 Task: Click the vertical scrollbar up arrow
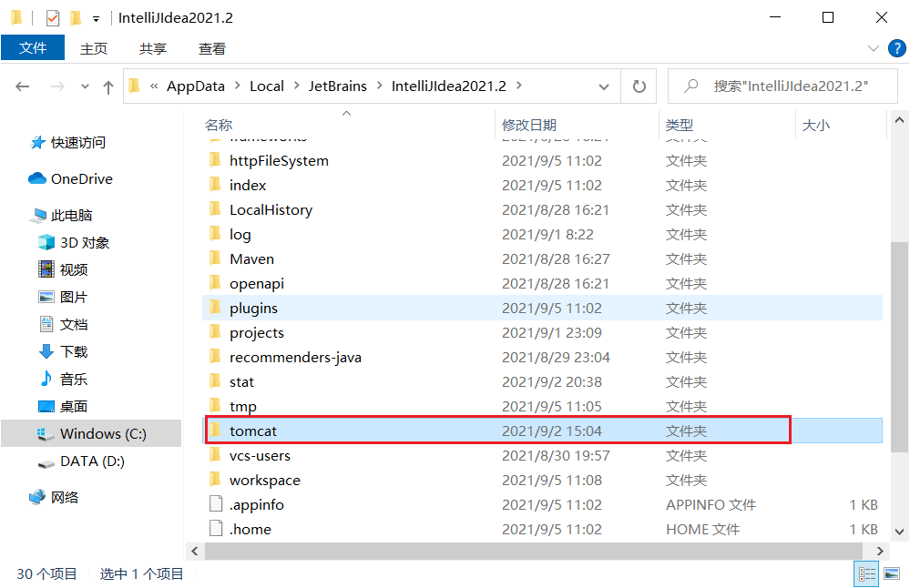(x=900, y=121)
